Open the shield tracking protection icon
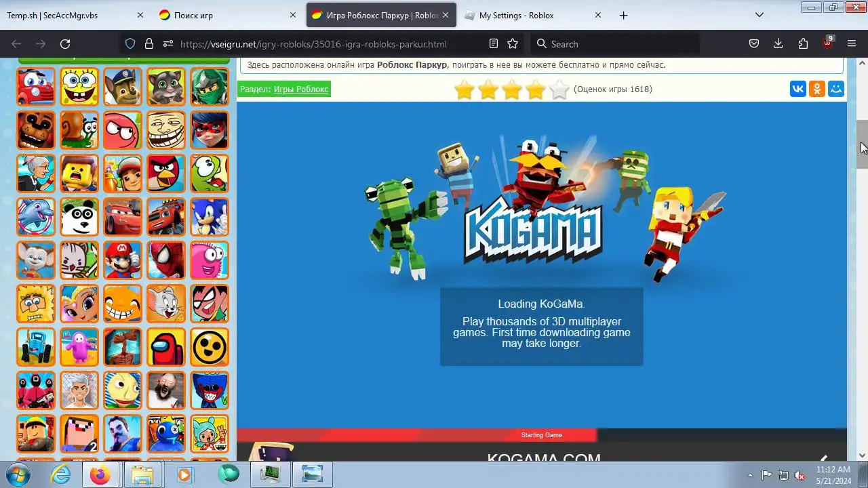868x488 pixels. click(130, 44)
